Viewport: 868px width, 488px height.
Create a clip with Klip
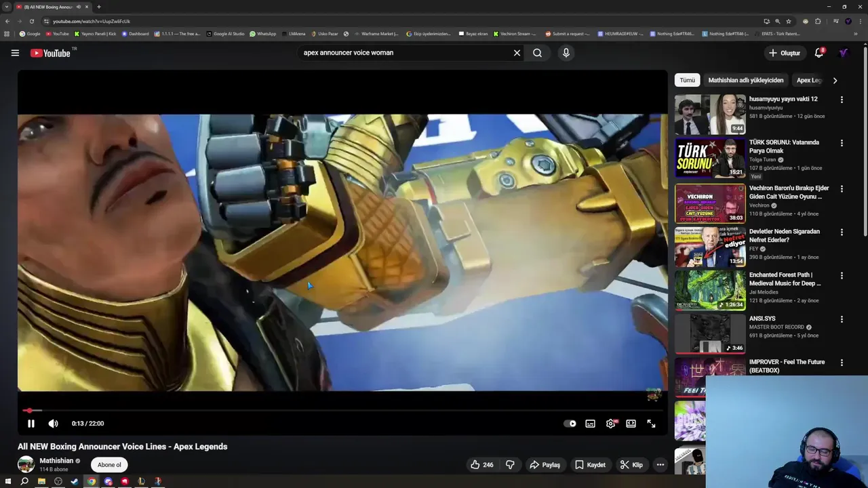tap(631, 465)
